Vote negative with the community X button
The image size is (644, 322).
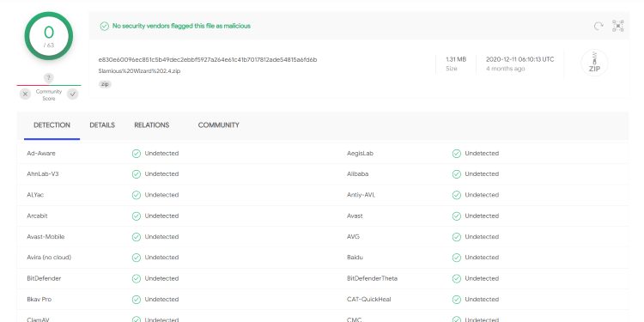26,94
